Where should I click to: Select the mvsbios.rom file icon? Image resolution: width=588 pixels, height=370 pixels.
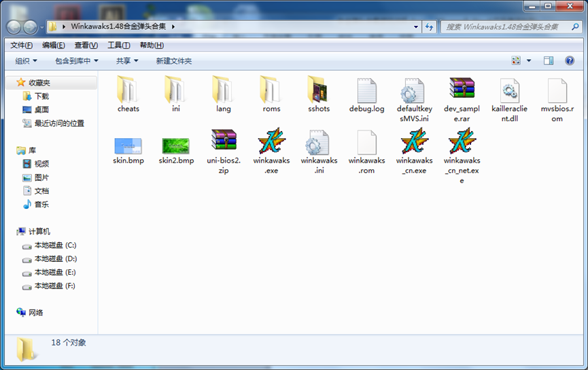click(557, 91)
